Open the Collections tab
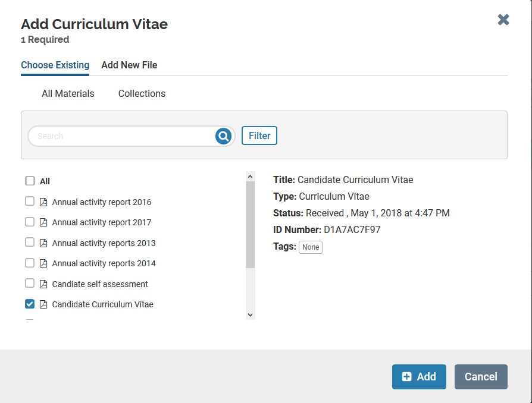 click(x=142, y=93)
